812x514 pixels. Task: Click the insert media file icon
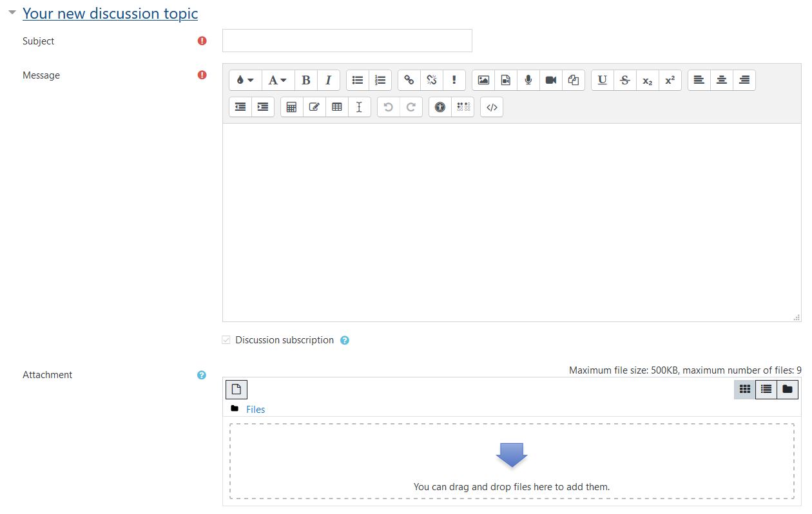506,80
